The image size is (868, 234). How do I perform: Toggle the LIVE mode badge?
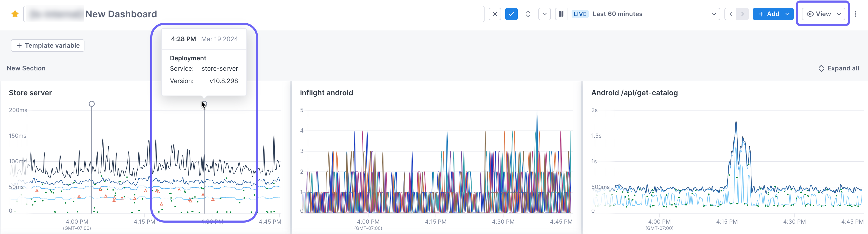[x=580, y=14]
